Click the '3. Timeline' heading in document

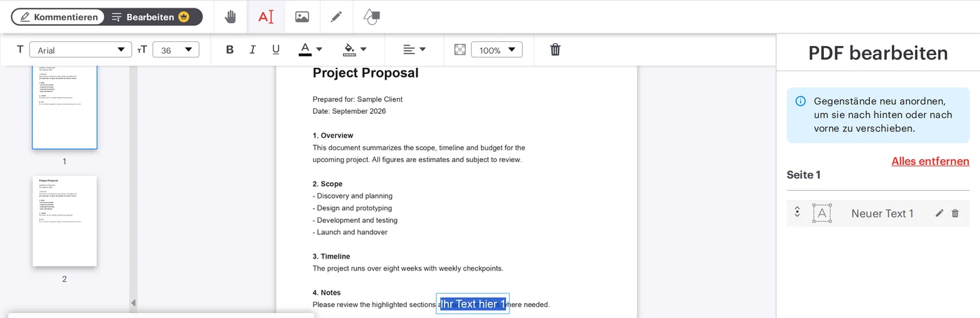click(x=331, y=256)
